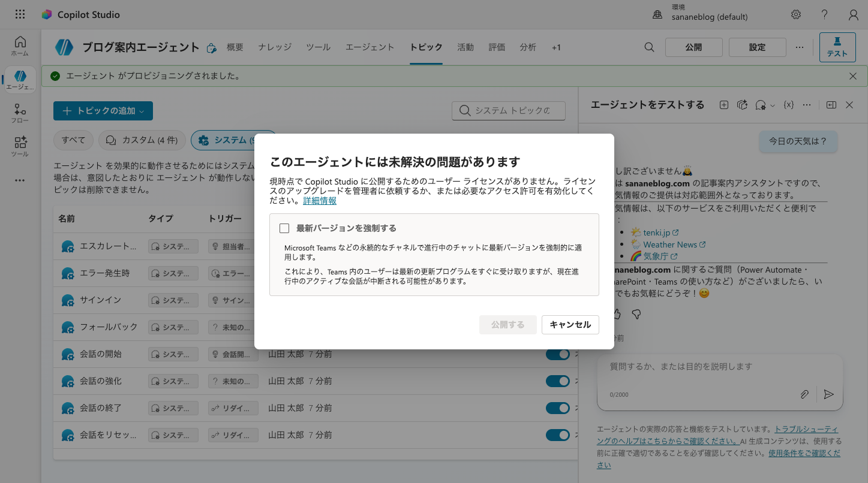Switch to the 活動 tab
The height and width of the screenshot is (483, 868).
click(x=465, y=47)
